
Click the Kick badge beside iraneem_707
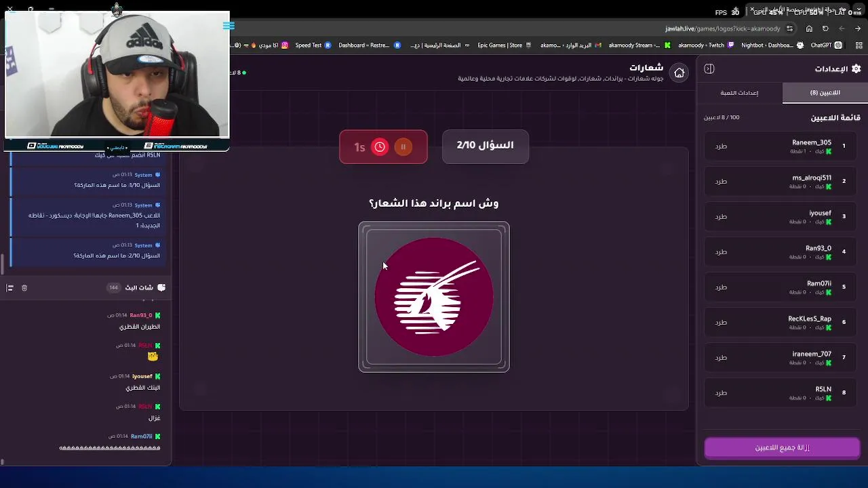coord(829,363)
